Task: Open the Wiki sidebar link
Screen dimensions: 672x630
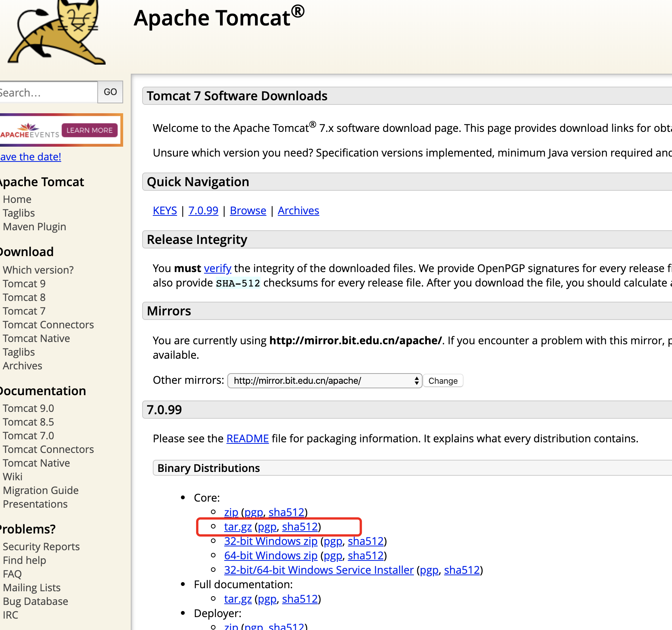Action: point(13,477)
